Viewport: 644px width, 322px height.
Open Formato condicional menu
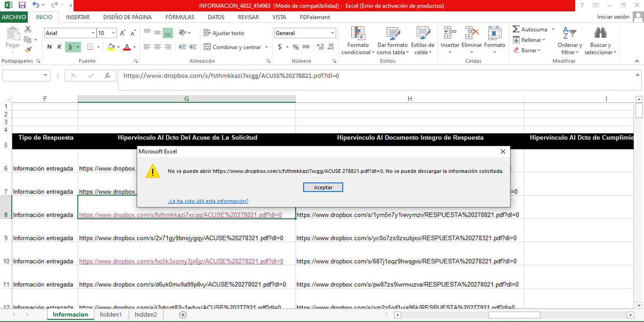[x=358, y=41]
